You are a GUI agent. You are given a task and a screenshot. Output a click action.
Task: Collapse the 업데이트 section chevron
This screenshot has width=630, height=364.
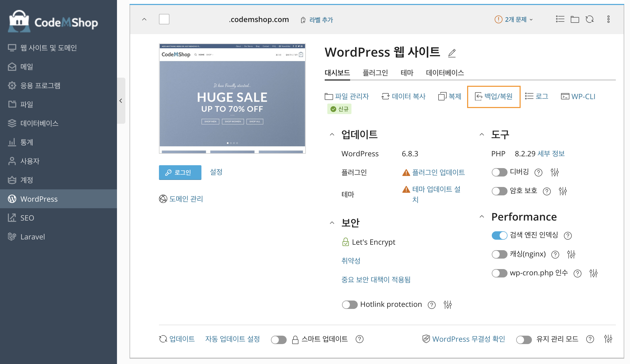(x=332, y=135)
